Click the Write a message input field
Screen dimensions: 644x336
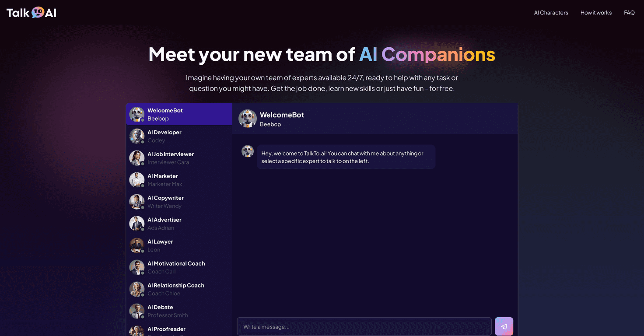[x=364, y=326]
